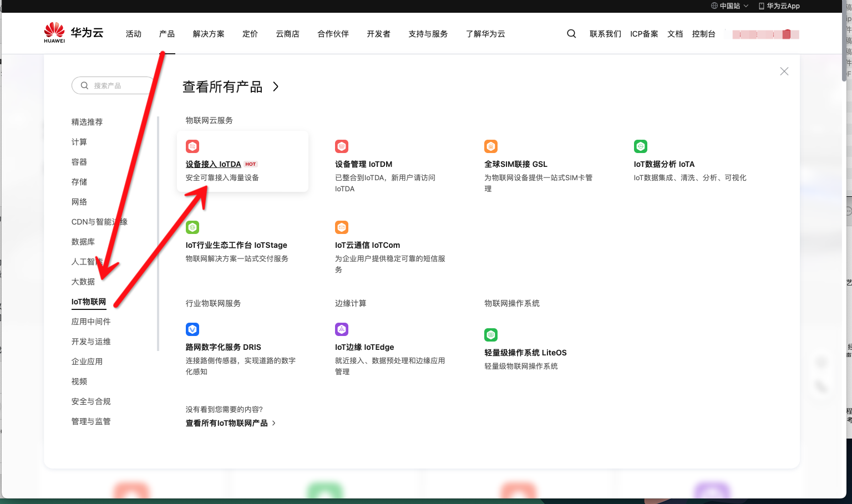Image resolution: width=852 pixels, height=504 pixels.
Task: Click the phone icon beside 华为云App
Action: (x=762, y=6)
